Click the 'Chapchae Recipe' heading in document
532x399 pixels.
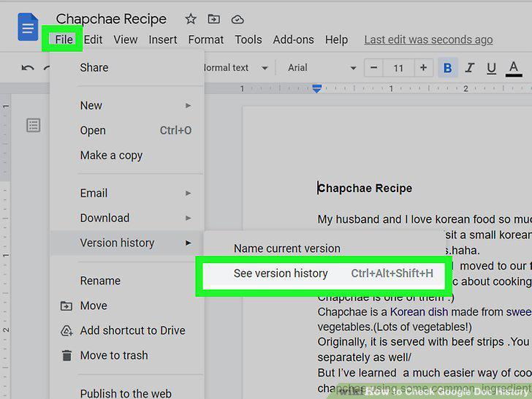tap(365, 189)
